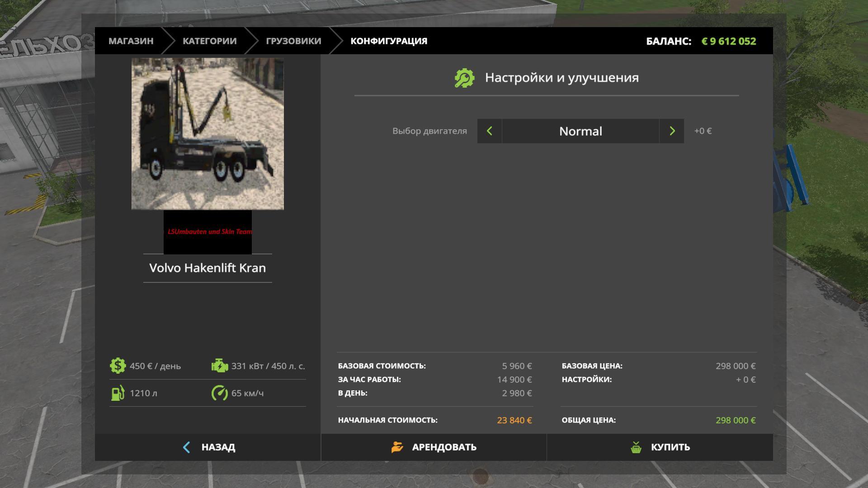The width and height of the screenshot is (868, 488).
Task: Go to Магазин breadcrumb
Action: pos(131,41)
